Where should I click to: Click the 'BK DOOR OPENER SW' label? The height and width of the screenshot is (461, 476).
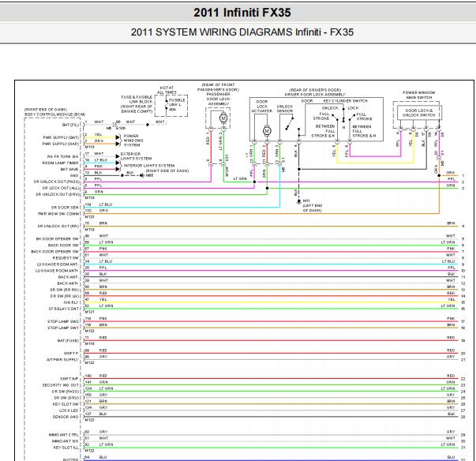click(x=58, y=239)
